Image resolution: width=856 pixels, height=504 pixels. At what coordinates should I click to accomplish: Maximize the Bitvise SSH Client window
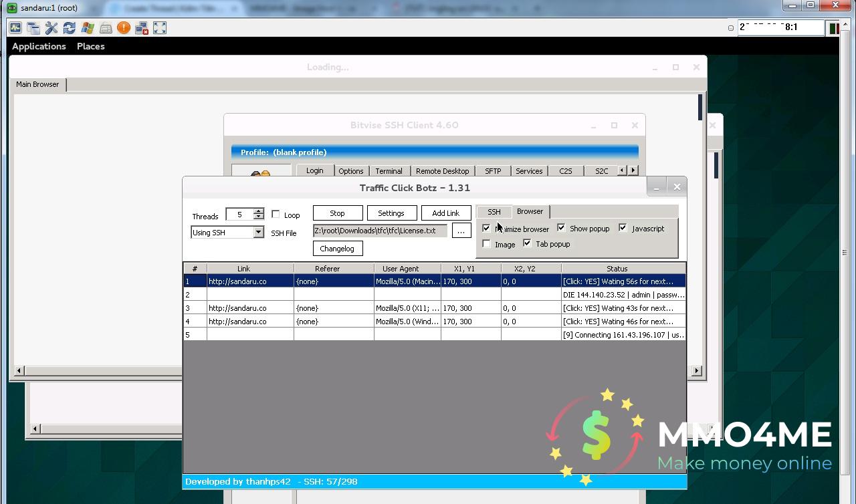(x=614, y=125)
